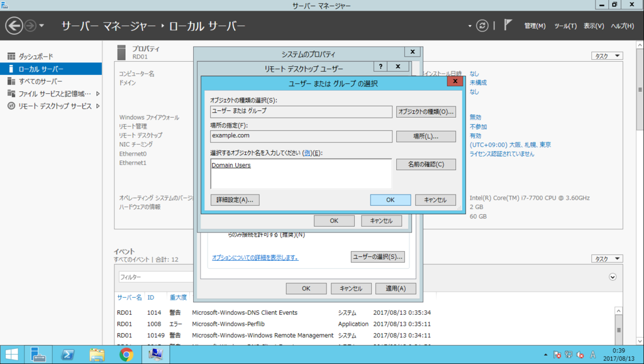Sort events by サーバー名 column

point(130,297)
